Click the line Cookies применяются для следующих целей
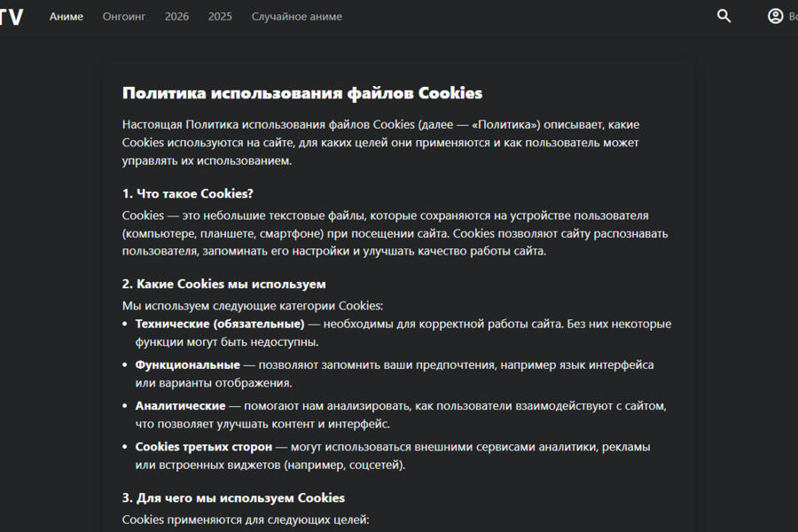Image resolution: width=798 pixels, height=532 pixels. pos(245,519)
